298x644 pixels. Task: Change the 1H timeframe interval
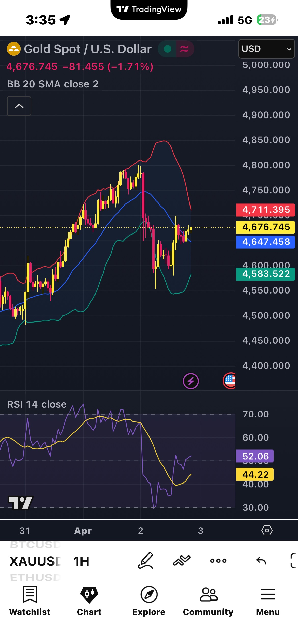point(81,561)
